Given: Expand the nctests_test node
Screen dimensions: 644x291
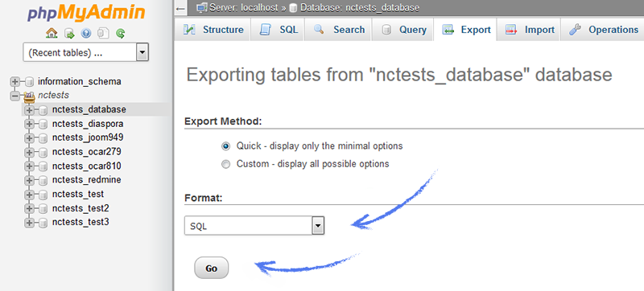Looking at the screenshot, I should coord(29,195).
